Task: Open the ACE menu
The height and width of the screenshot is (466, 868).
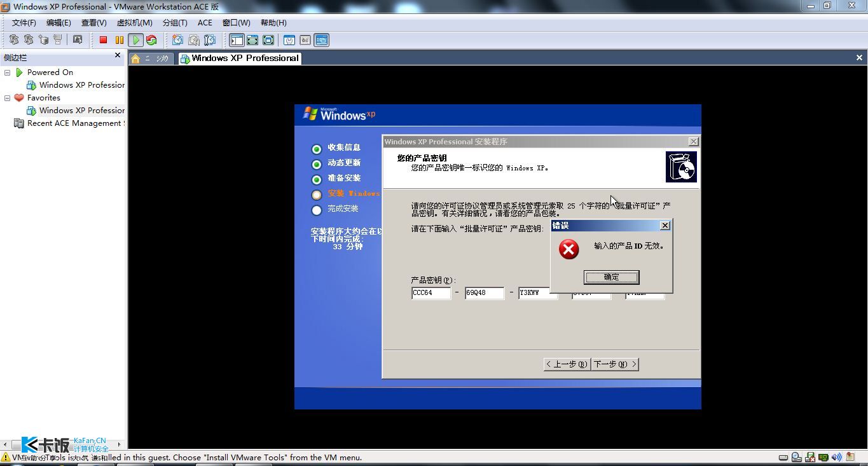Action: [205, 22]
